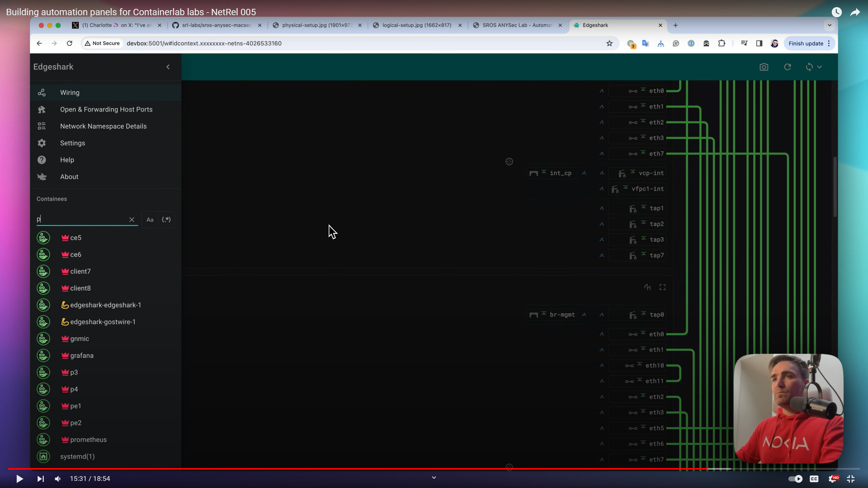Click edgeshark-gostwire-1 containee entry
The height and width of the screenshot is (488, 868).
(102, 322)
